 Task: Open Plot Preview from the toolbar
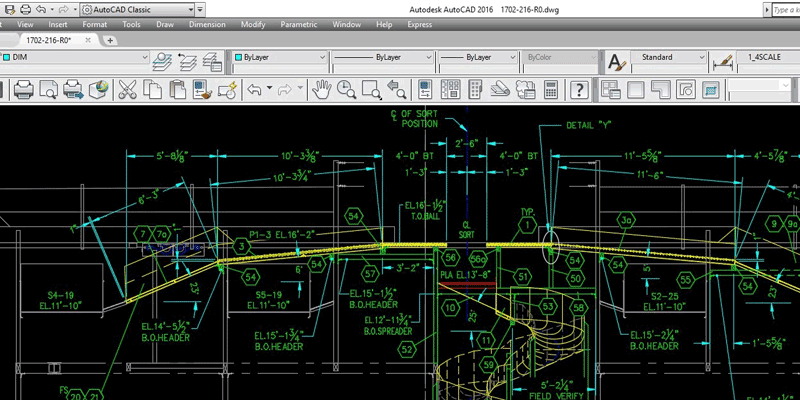pos(48,90)
